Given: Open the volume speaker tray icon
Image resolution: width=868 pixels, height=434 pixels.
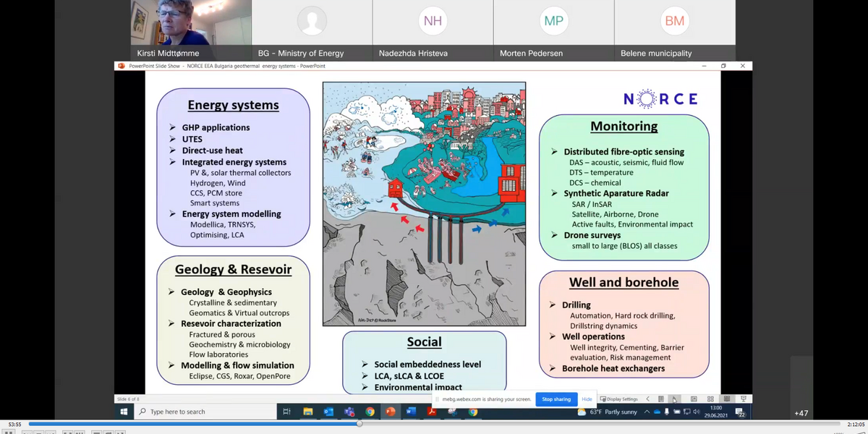Looking at the screenshot, I should [696, 412].
